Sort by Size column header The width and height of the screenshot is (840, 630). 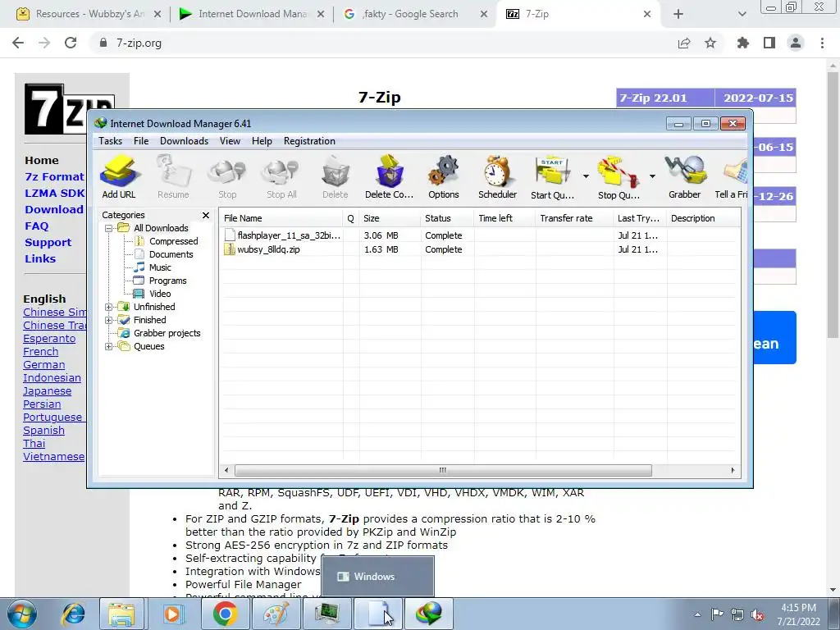[390, 218]
